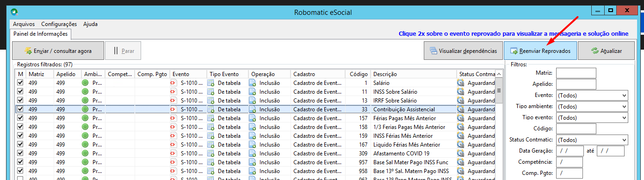Viewport: 644px width, 180px height.
Task: Click S-1010 event icon in Contribuição Assistencial row
Action: click(x=173, y=109)
